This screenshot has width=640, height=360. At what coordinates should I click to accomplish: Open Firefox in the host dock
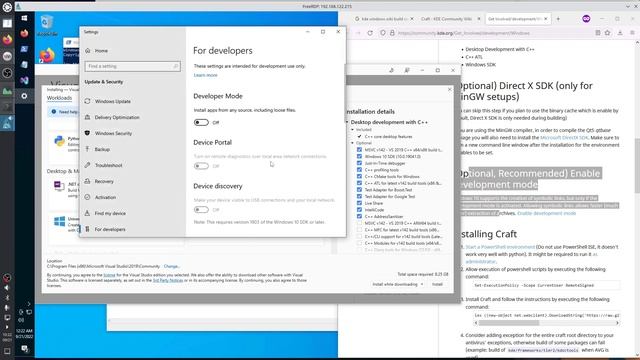coord(7,40)
